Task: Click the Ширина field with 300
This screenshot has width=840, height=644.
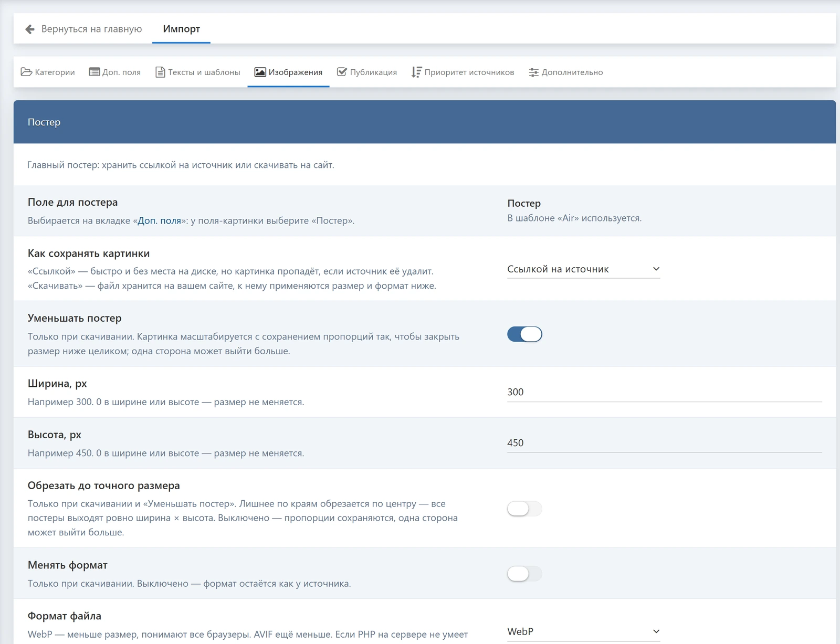Action: tap(664, 392)
